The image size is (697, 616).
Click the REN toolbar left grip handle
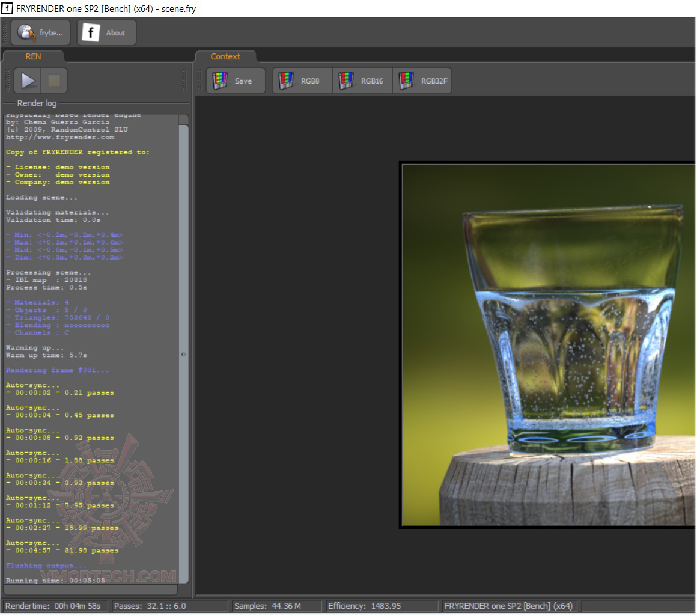[7, 81]
